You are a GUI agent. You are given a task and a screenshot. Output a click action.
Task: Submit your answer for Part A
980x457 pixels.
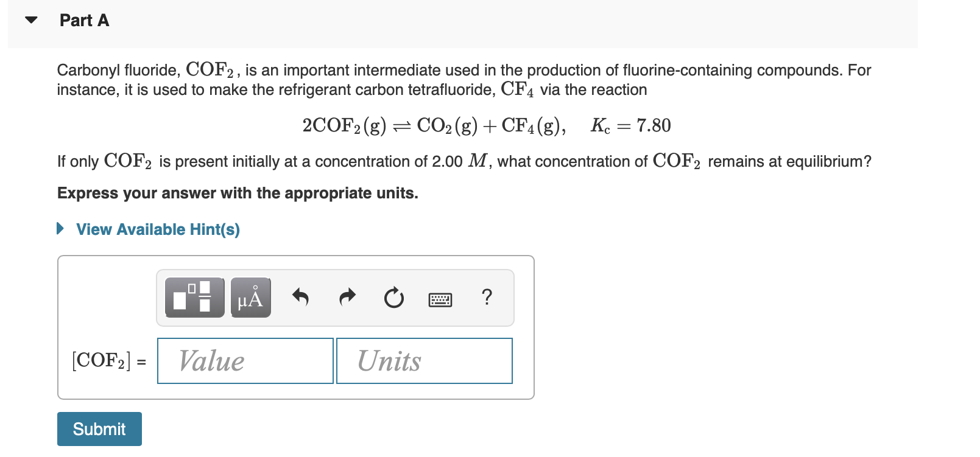click(x=99, y=428)
